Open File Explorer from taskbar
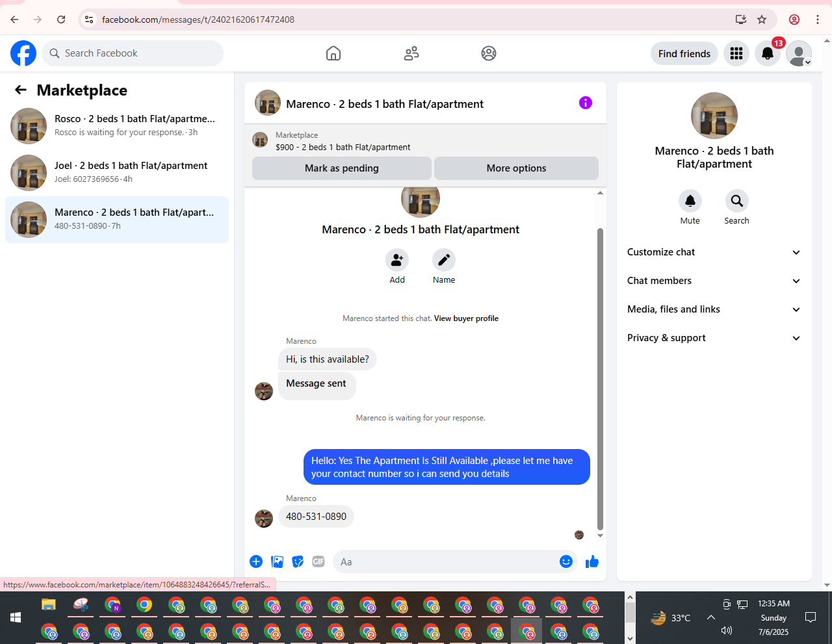 click(49, 605)
